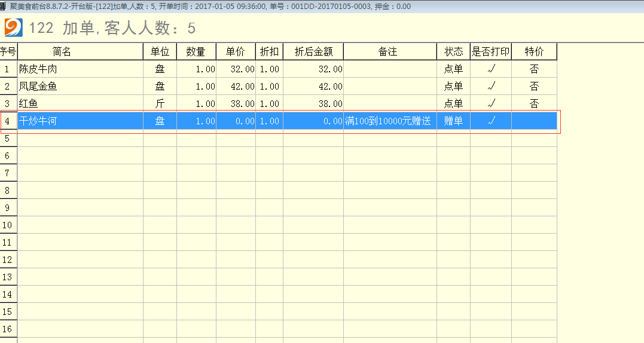Click the 满100到10000元赠送 remark cell
644x343 pixels.
click(x=389, y=121)
